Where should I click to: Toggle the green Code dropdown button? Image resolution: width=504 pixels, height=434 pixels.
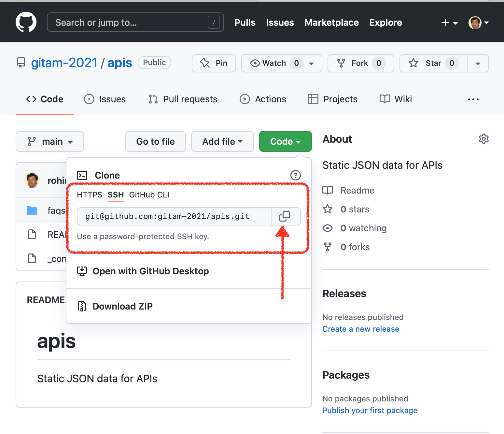pos(286,141)
